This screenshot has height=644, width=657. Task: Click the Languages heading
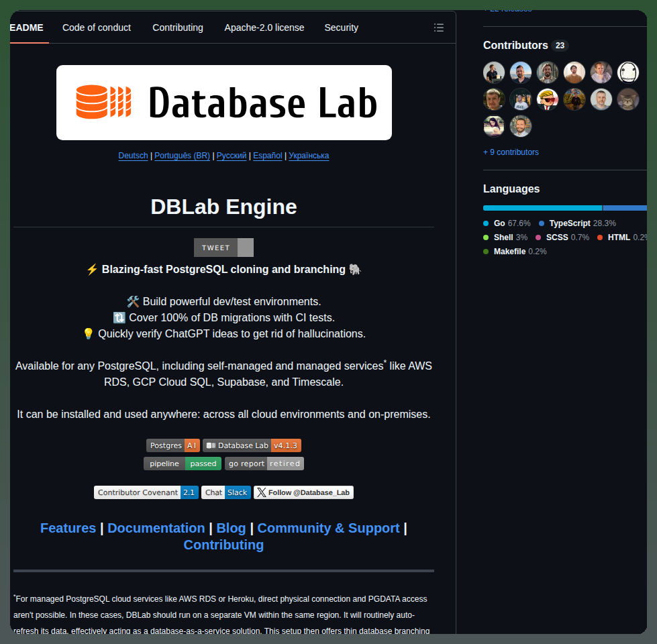tap(511, 189)
